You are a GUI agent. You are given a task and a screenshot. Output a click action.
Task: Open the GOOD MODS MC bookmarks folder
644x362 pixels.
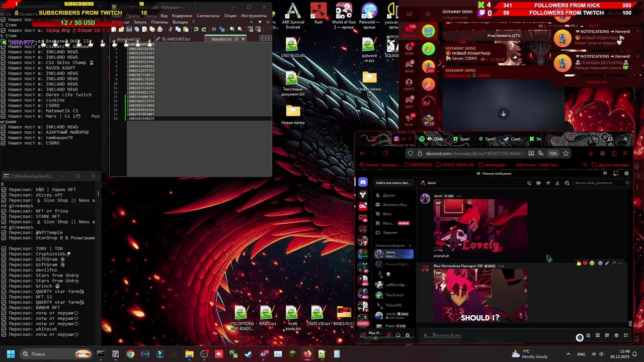coord(455,164)
